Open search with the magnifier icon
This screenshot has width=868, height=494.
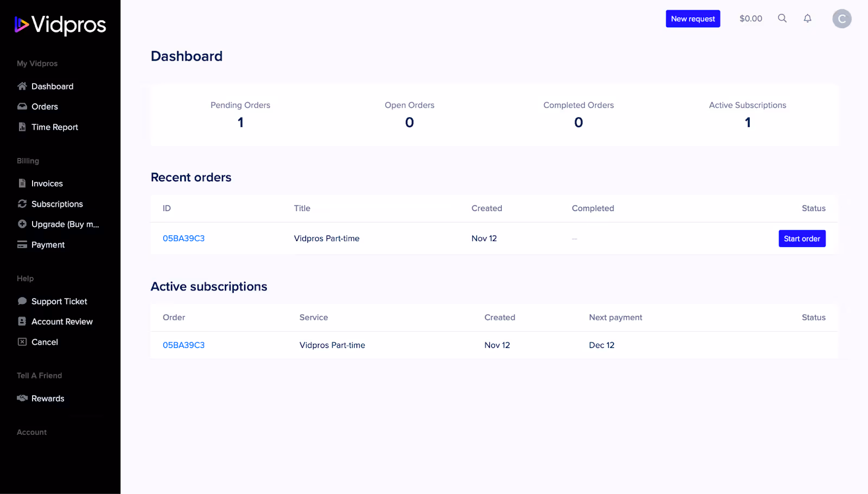click(x=782, y=18)
